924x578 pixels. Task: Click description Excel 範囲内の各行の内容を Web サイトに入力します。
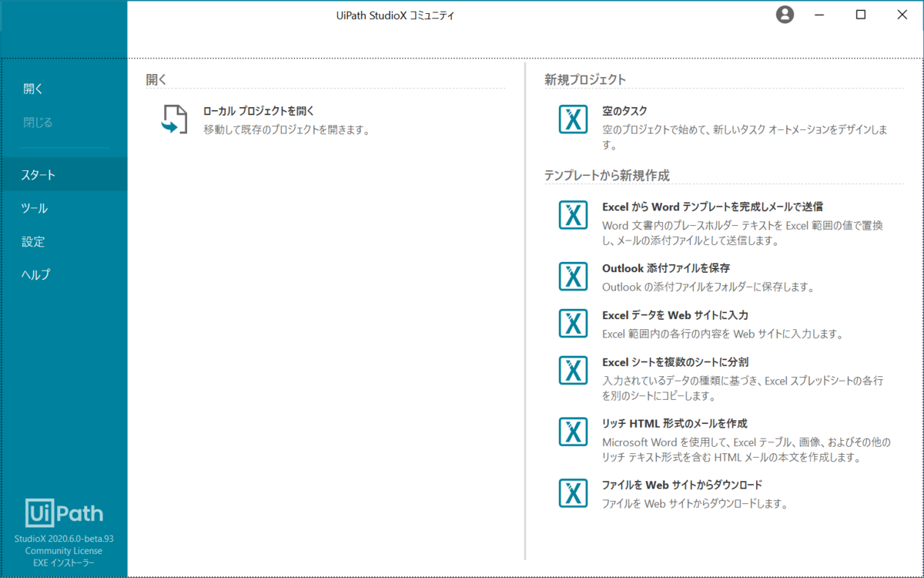pos(723,334)
